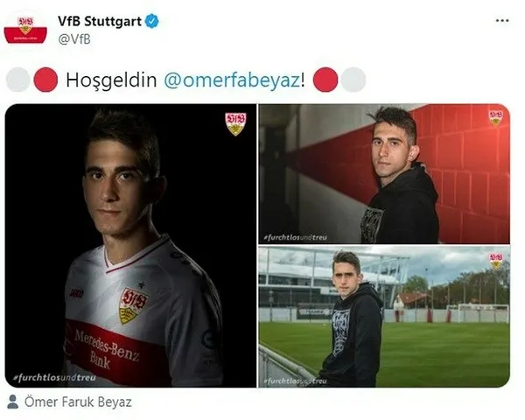This screenshot has height=420, width=525.
Task: Click the red circle emoji after the mention
Action: coord(325,80)
